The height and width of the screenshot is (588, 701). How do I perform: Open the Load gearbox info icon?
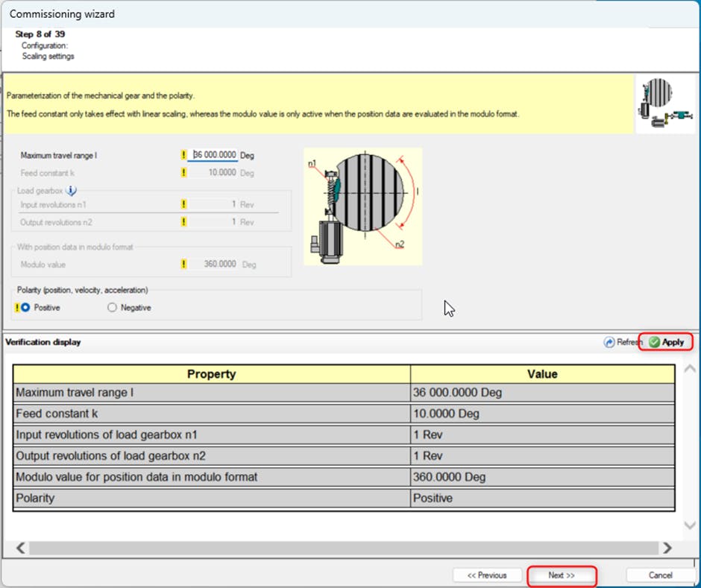[72, 191]
